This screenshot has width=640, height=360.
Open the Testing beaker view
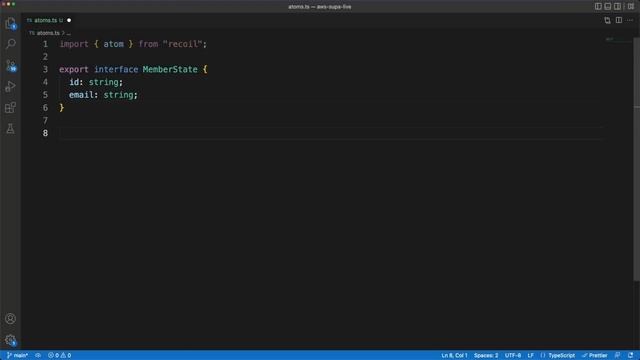pyautogui.click(x=11, y=129)
